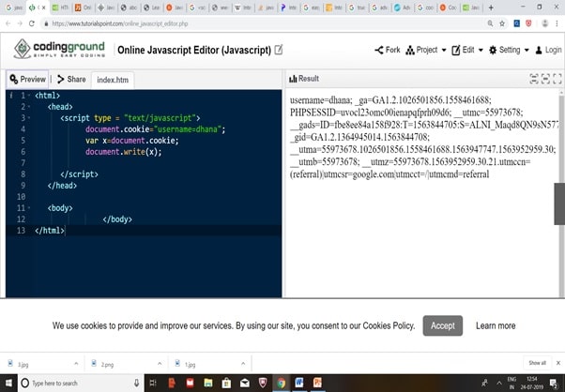Fork the project using Fork button
This screenshot has height=392, width=565.
[x=388, y=50]
